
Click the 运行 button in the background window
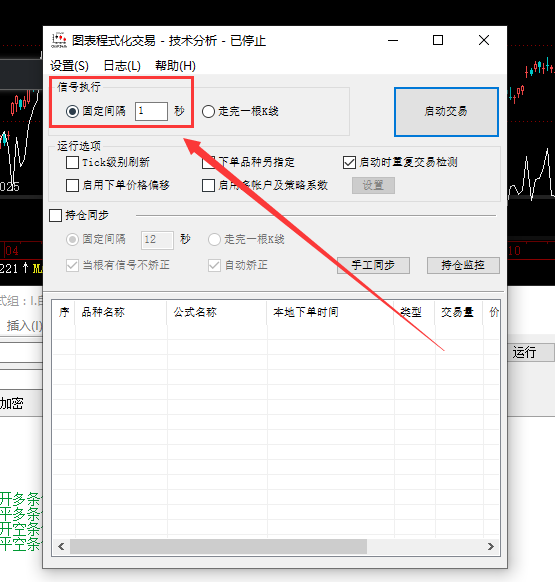(531, 352)
